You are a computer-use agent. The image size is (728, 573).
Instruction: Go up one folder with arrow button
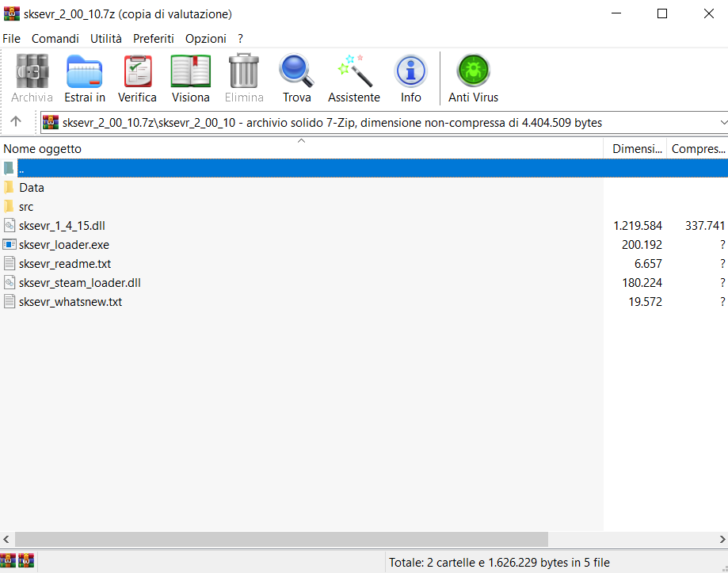tap(16, 122)
